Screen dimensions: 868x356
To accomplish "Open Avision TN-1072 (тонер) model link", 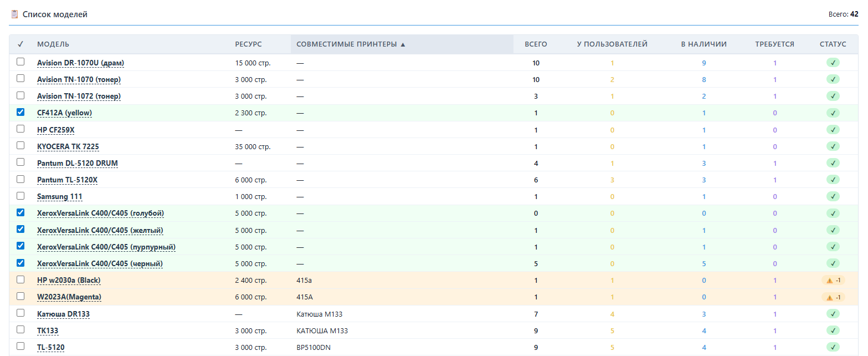I will coord(79,96).
